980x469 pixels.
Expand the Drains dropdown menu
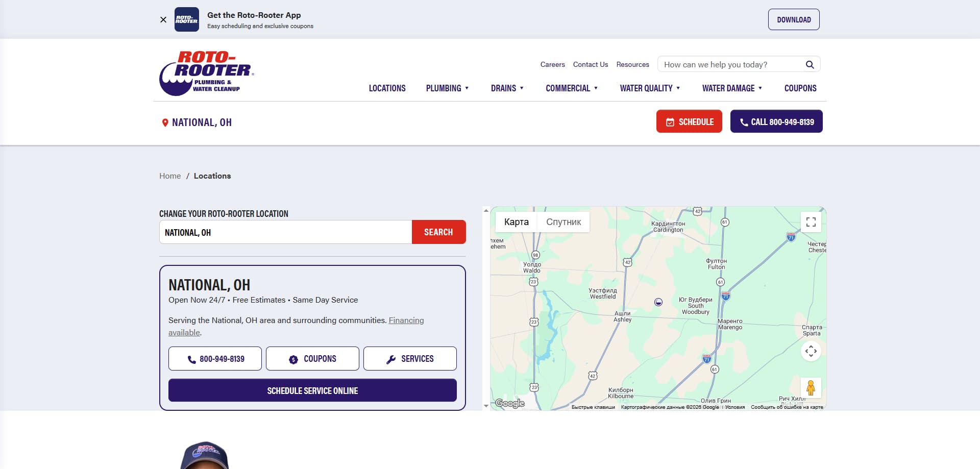coord(507,88)
